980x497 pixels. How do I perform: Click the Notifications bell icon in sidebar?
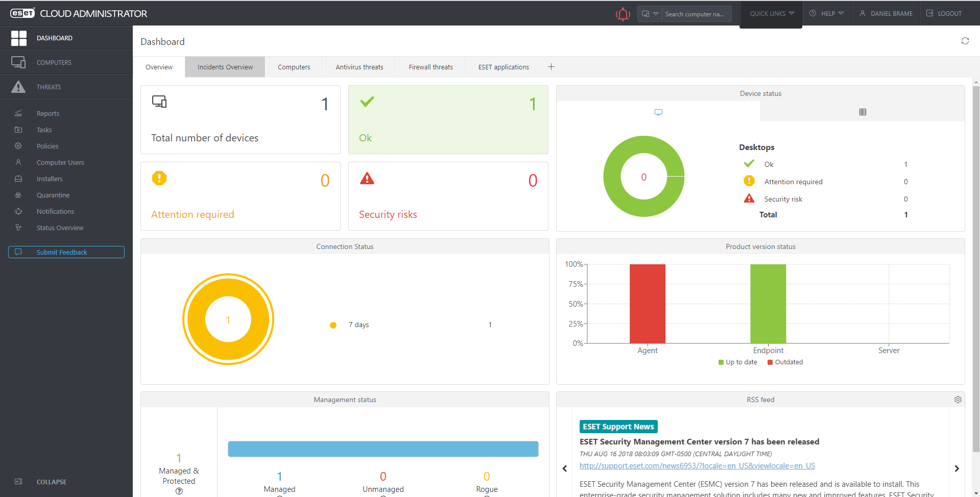click(x=18, y=211)
